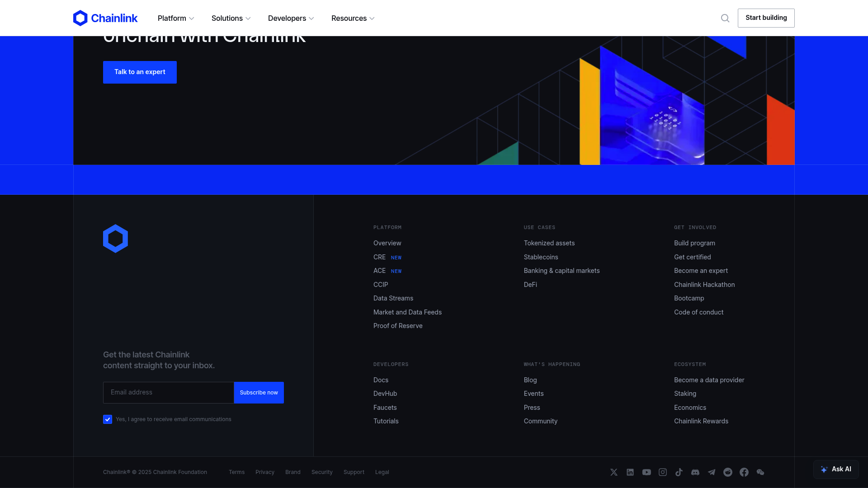The height and width of the screenshot is (488, 868).
Task: Click the blue hexagon logo in footer
Action: pos(115,239)
